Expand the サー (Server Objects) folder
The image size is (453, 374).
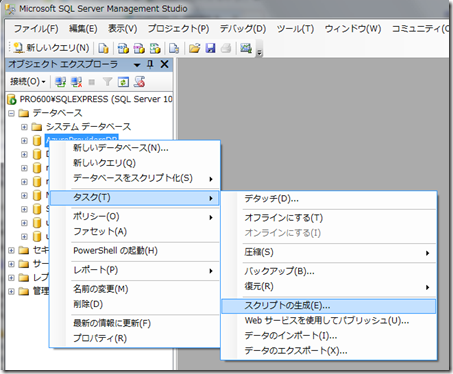tap(11, 264)
